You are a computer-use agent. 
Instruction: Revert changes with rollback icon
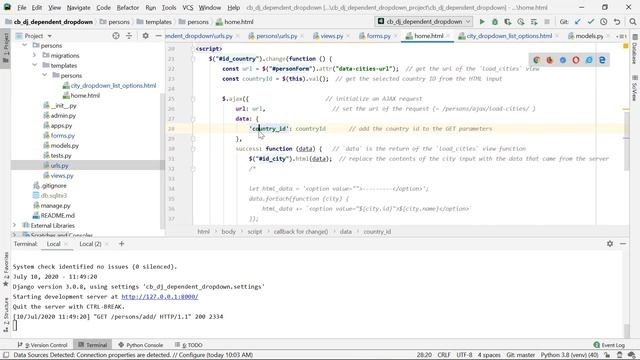(x=617, y=22)
